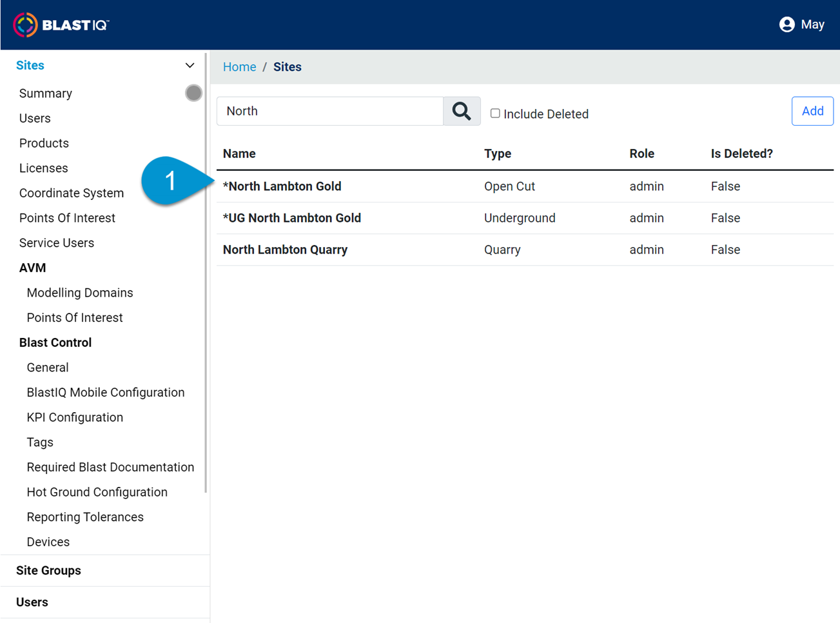The width and height of the screenshot is (840, 623).
Task: Click admin role in North Lambton Quarry row
Action: (647, 250)
